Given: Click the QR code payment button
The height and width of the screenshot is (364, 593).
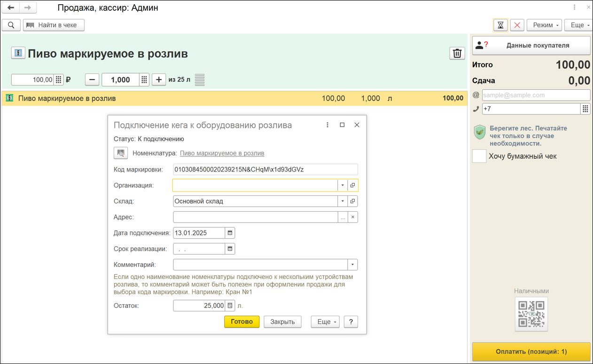Looking at the screenshot, I should point(531,314).
